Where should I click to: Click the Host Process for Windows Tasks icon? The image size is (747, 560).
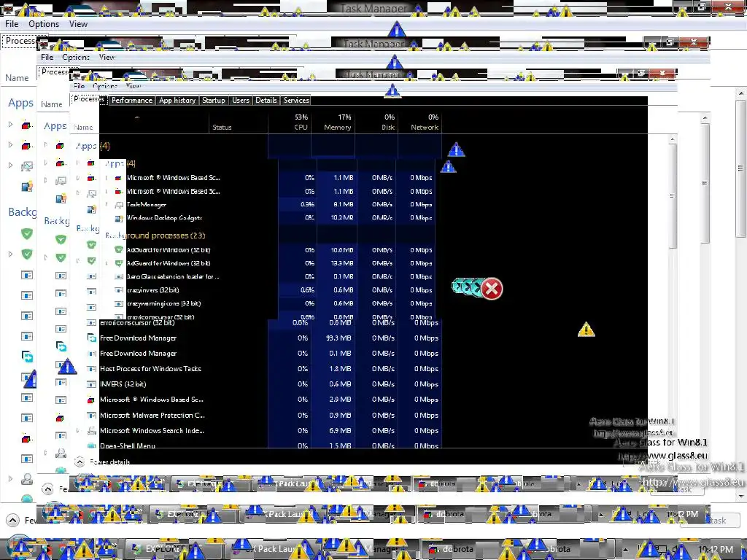point(91,368)
